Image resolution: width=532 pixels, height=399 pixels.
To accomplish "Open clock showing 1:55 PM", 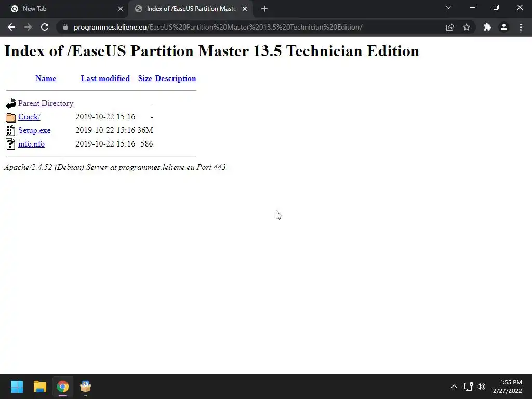I will (x=507, y=387).
